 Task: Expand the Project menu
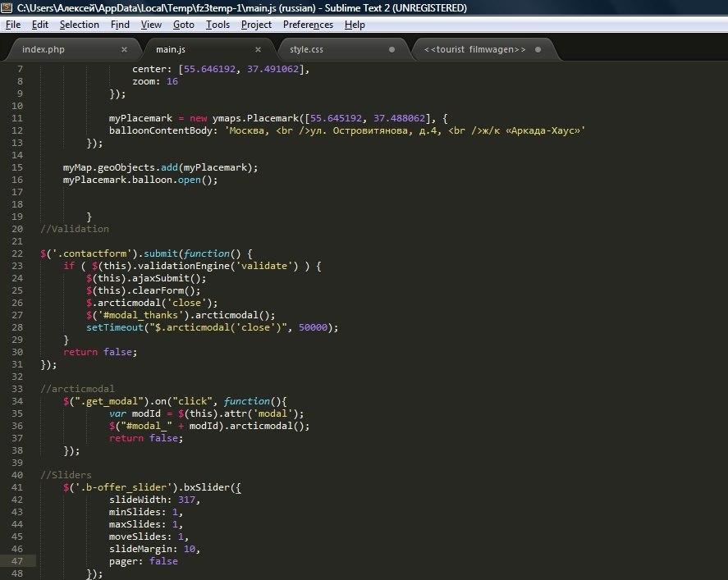[x=256, y=25]
